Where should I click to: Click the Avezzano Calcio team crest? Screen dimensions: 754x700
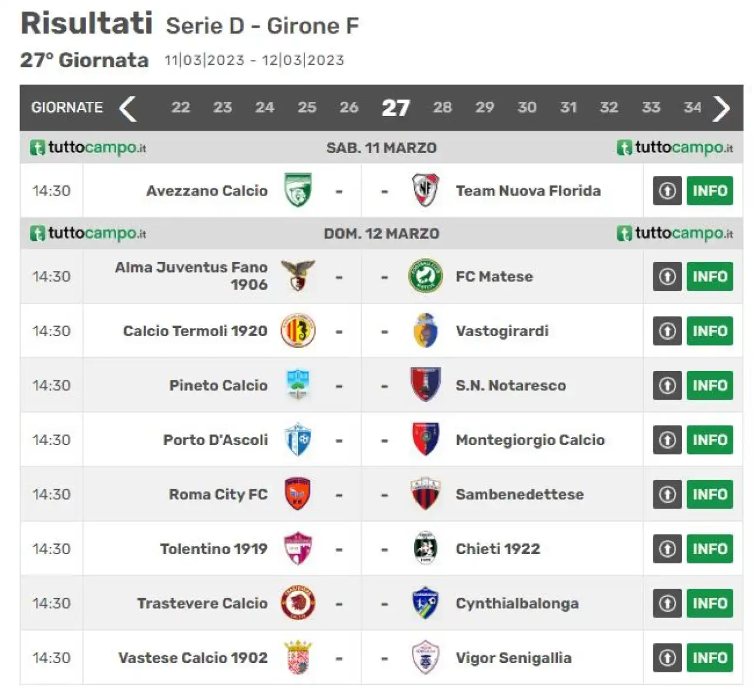(298, 190)
